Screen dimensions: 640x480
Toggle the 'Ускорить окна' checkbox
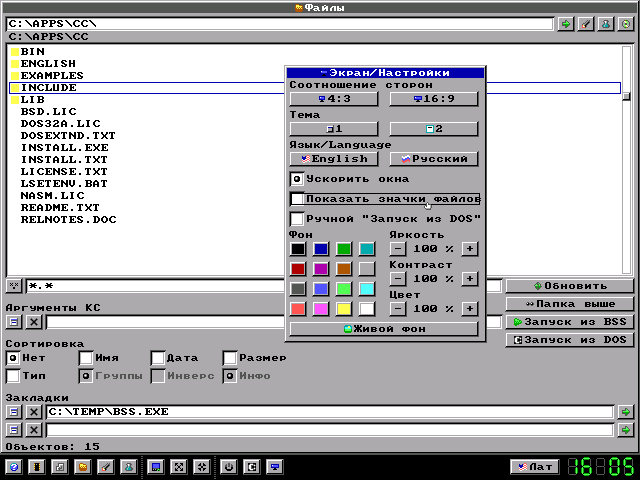[x=297, y=179]
